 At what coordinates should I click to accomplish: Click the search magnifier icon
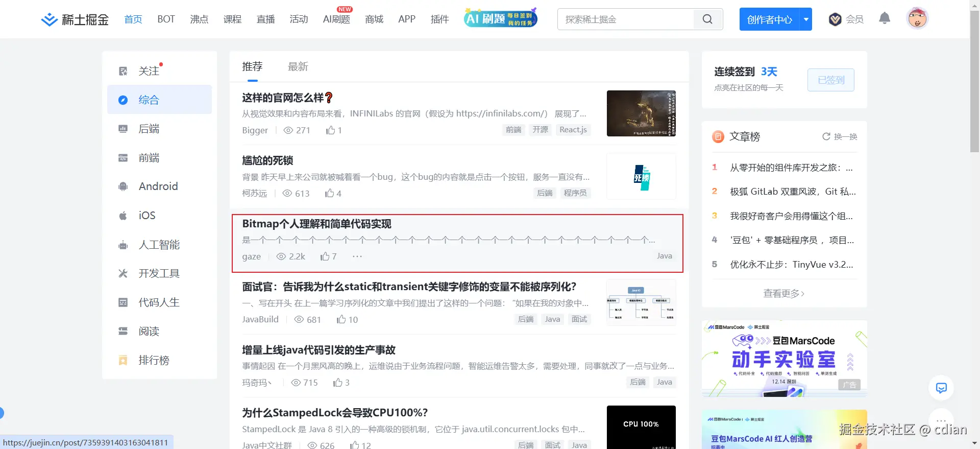point(707,19)
